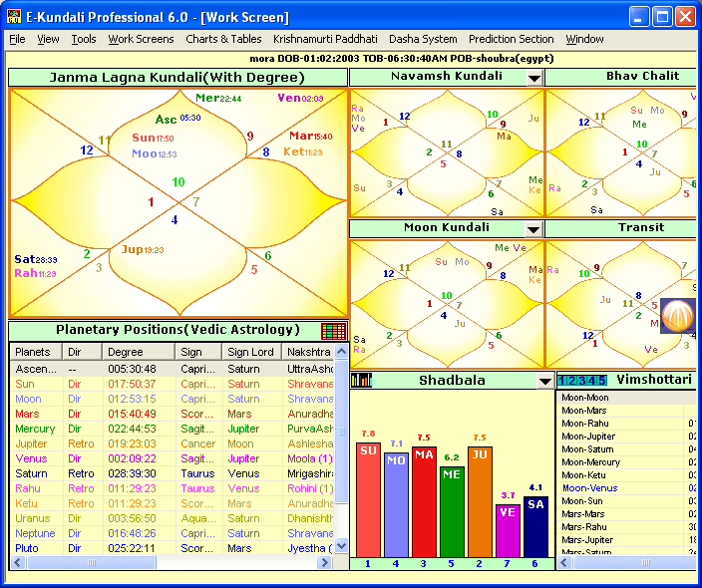Select the Uranus row in planetary table
The image size is (702, 588).
point(172,518)
